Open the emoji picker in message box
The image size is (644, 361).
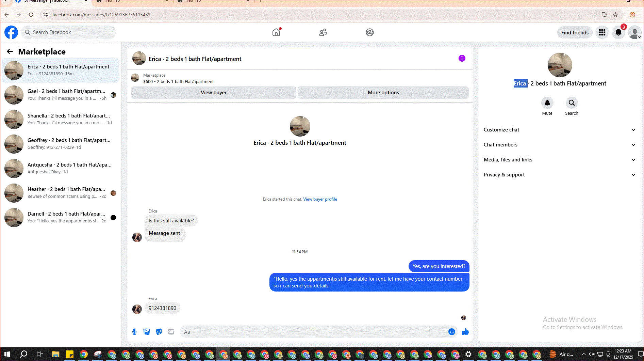point(451,332)
